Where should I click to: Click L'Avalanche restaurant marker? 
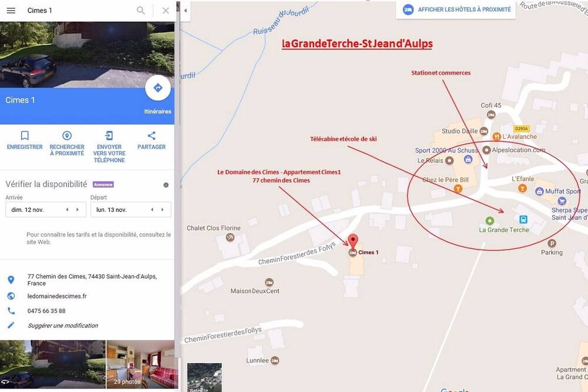click(x=496, y=137)
